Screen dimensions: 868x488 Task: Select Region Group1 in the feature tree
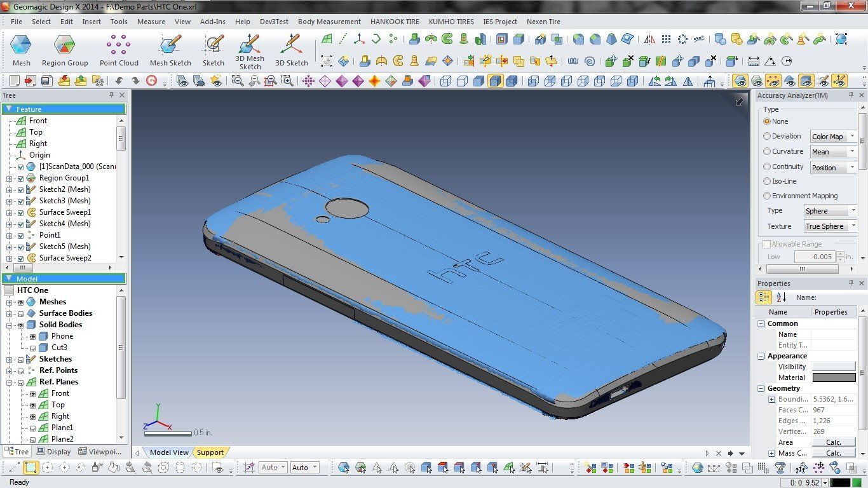64,178
